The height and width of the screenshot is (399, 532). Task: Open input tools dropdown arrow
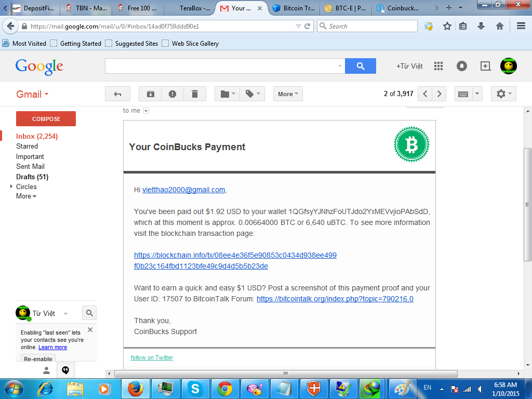[x=477, y=94]
